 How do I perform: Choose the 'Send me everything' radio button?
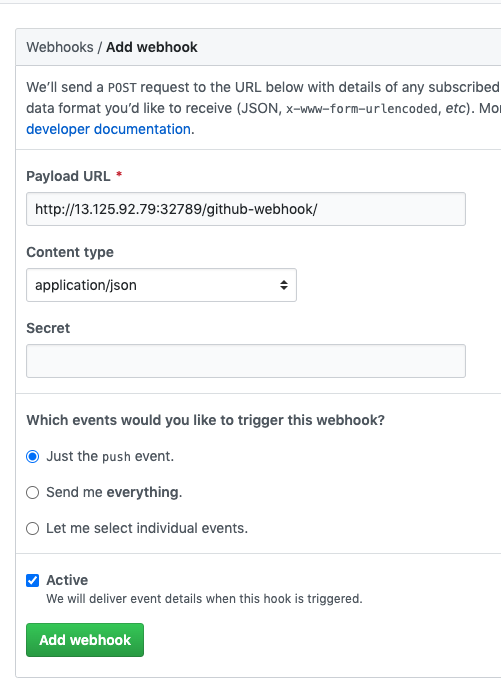33,493
